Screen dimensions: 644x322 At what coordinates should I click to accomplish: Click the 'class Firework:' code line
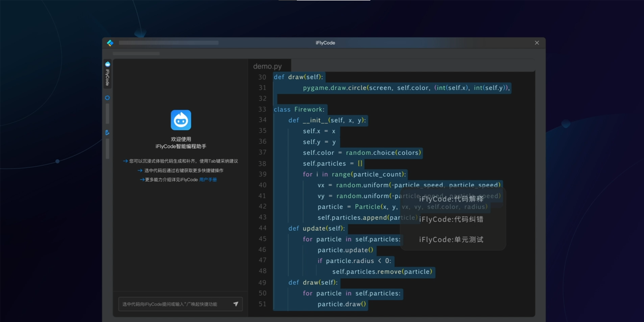299,109
